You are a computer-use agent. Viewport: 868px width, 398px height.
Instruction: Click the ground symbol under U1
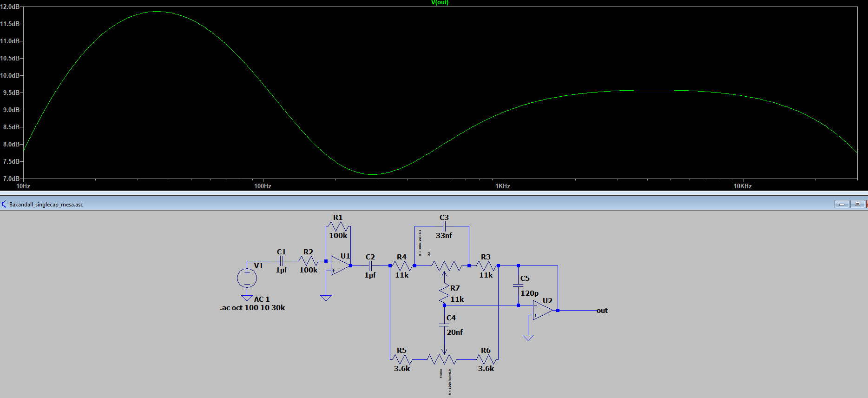[x=326, y=298]
